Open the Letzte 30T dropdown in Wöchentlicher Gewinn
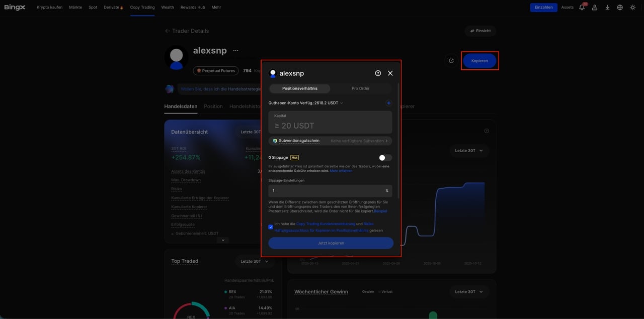Image resolution: width=644 pixels, height=319 pixels. point(469,292)
